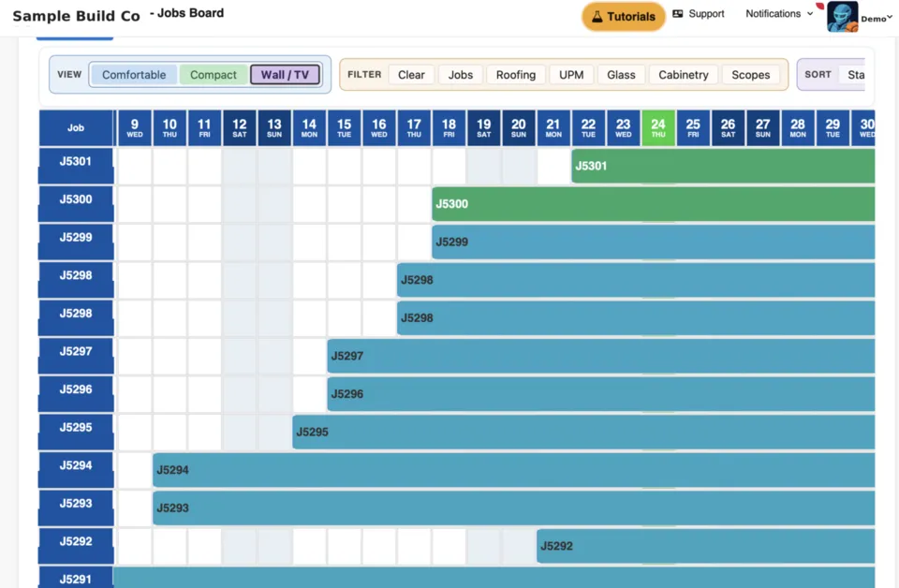The width and height of the screenshot is (899, 588).
Task: Select the 12 SAT date header
Action: [x=239, y=127]
